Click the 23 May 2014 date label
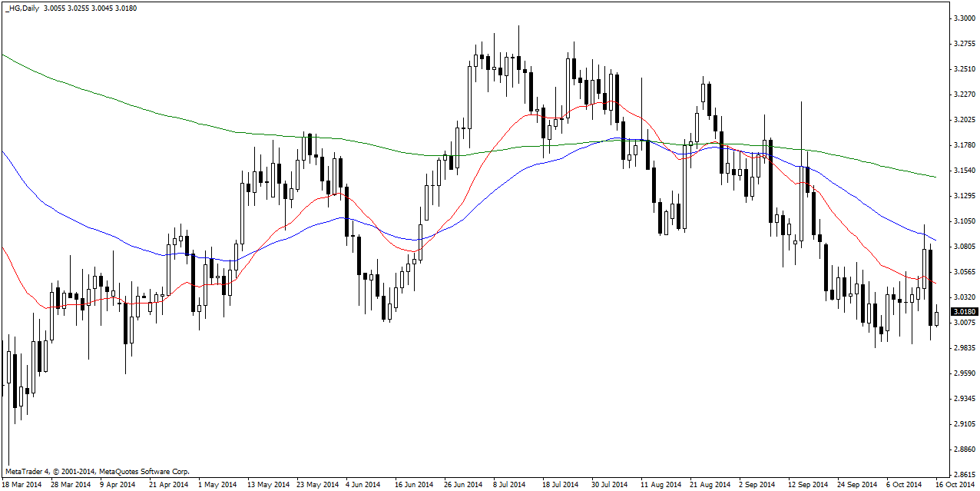 coord(318,485)
